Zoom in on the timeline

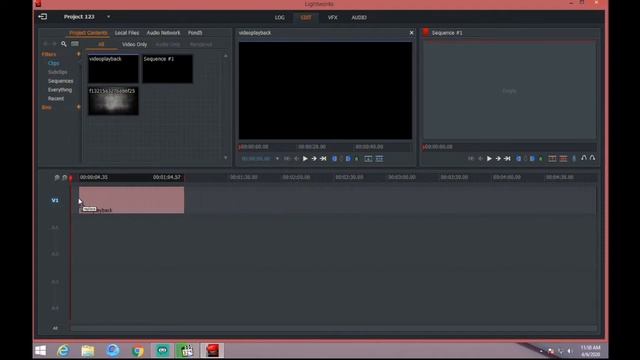pyautogui.click(x=57, y=178)
